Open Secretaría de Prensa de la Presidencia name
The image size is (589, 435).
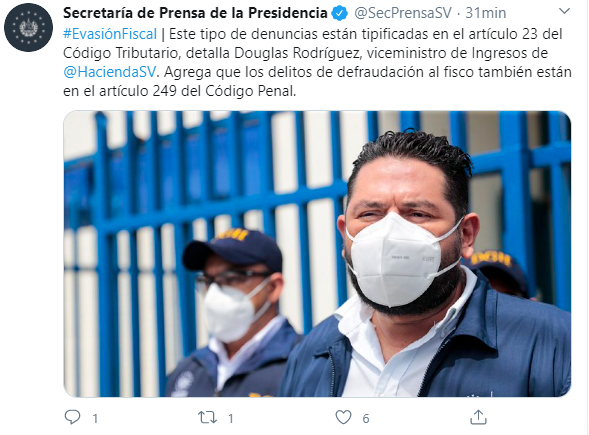coord(195,13)
